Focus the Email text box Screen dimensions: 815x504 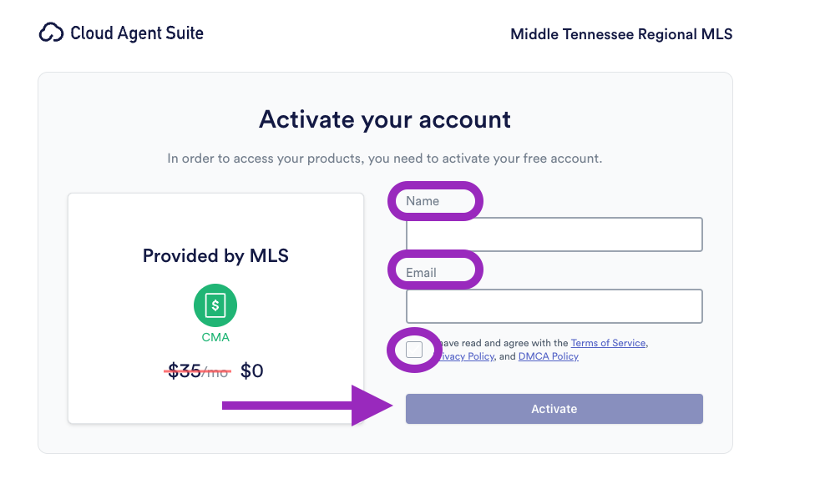[554, 306]
